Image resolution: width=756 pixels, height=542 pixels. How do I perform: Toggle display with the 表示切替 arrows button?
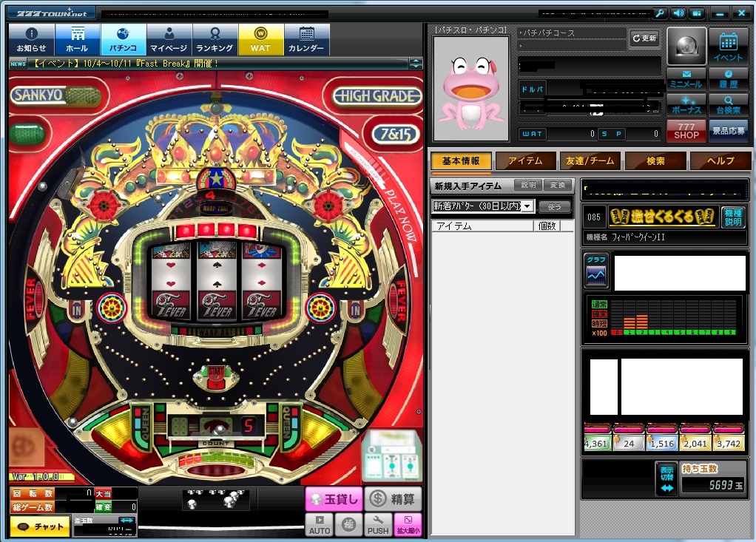click(x=666, y=478)
